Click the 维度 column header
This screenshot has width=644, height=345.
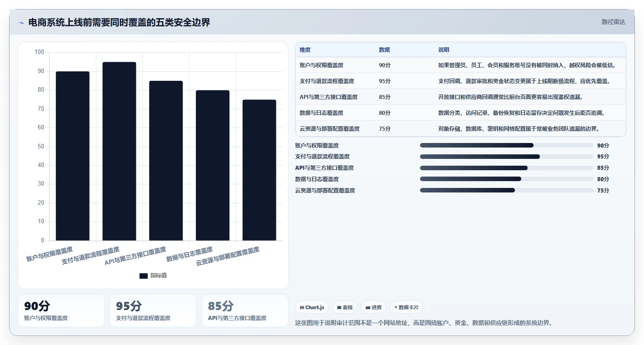coord(305,50)
